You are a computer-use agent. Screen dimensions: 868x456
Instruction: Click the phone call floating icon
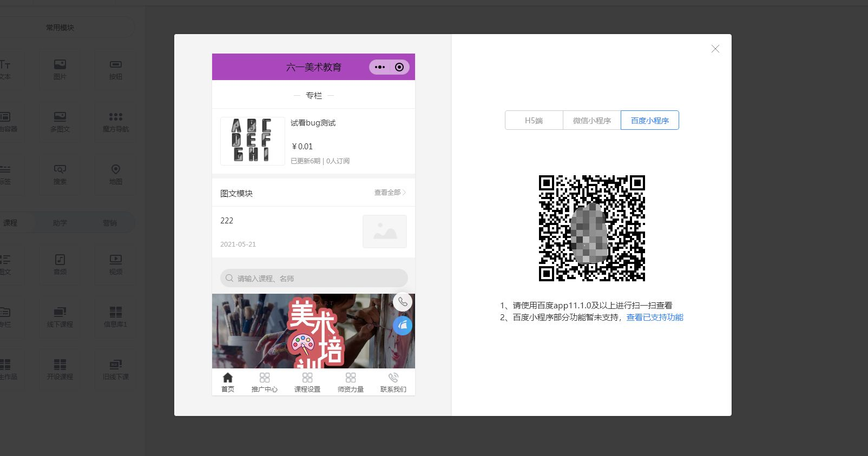[x=403, y=302]
